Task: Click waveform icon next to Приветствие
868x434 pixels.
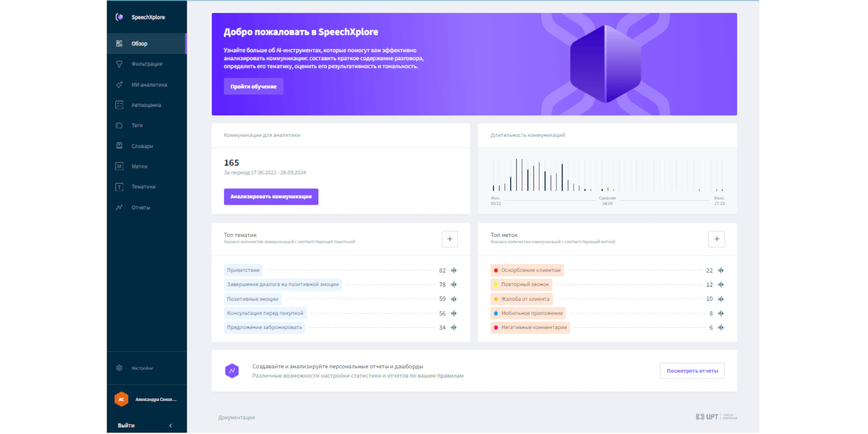Action: pyautogui.click(x=454, y=270)
